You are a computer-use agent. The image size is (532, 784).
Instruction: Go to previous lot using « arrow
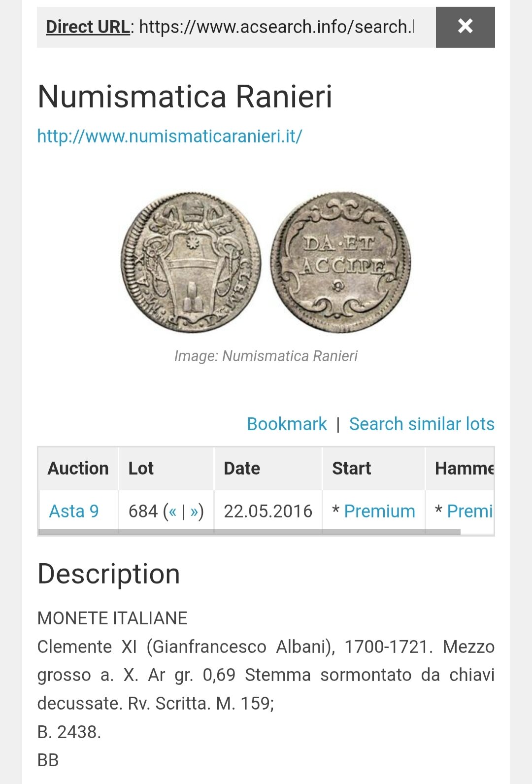[x=172, y=511]
